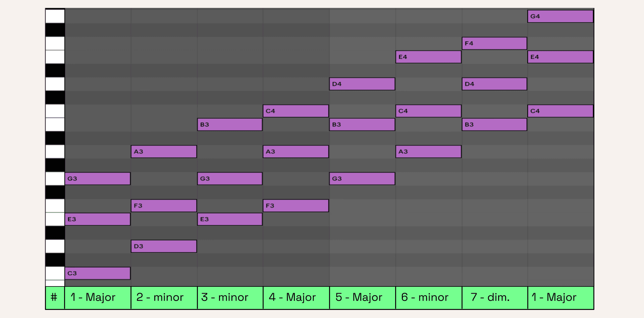Click the piano key beside the C3 row
The height and width of the screenshot is (318, 644).
55,273
